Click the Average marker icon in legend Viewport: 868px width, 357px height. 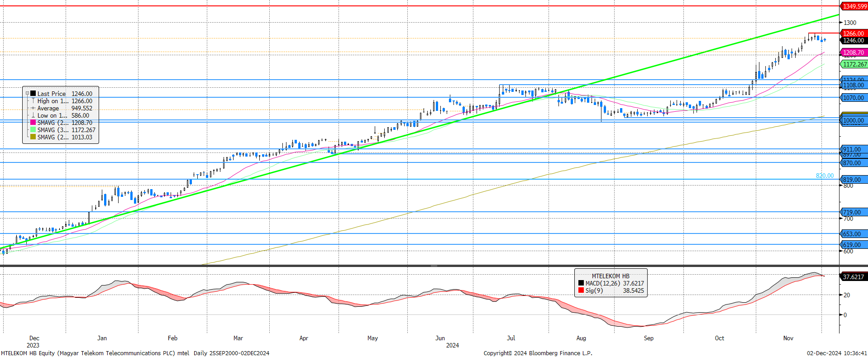tap(33, 108)
